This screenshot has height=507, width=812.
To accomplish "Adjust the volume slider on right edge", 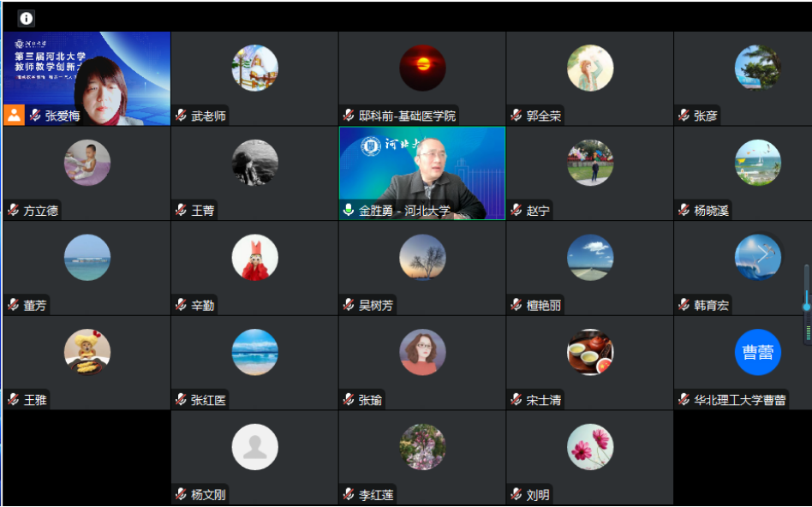I will [x=806, y=306].
